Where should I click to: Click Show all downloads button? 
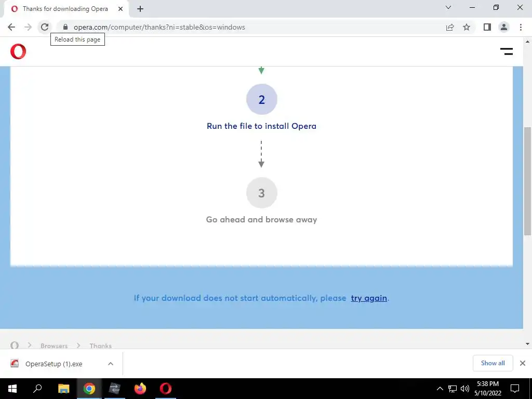[x=493, y=363]
